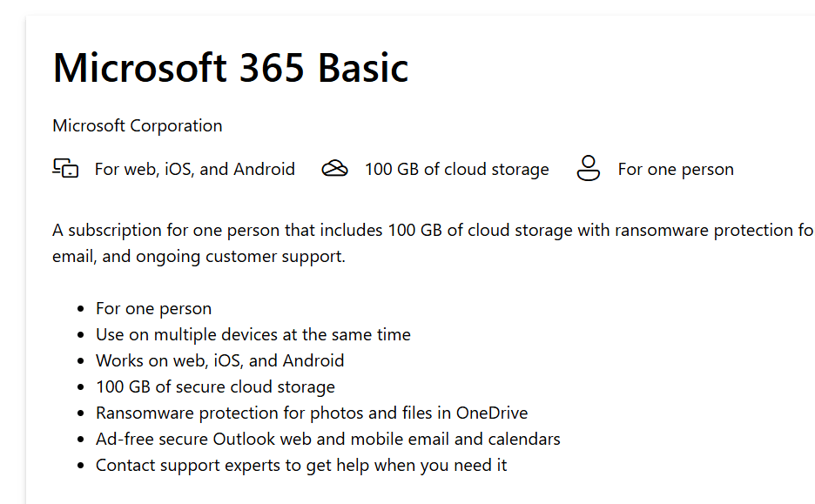Click the Microsoft Corporation publisher text

137,125
